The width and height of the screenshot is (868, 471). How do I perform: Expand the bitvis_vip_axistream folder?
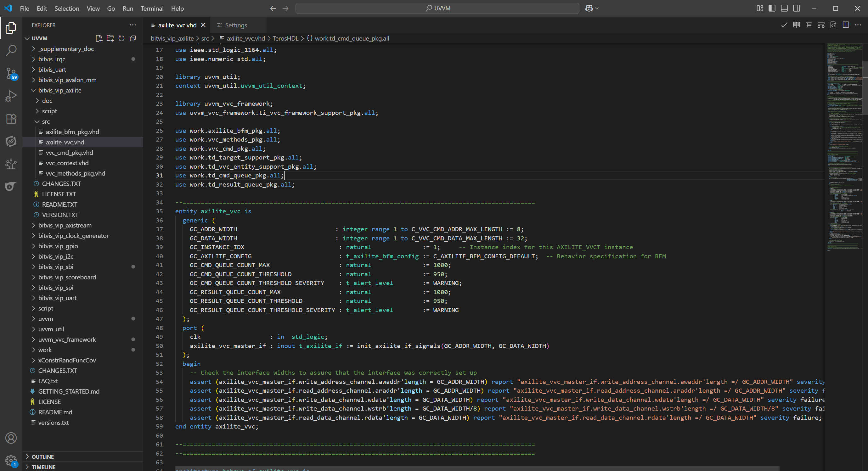(x=65, y=225)
